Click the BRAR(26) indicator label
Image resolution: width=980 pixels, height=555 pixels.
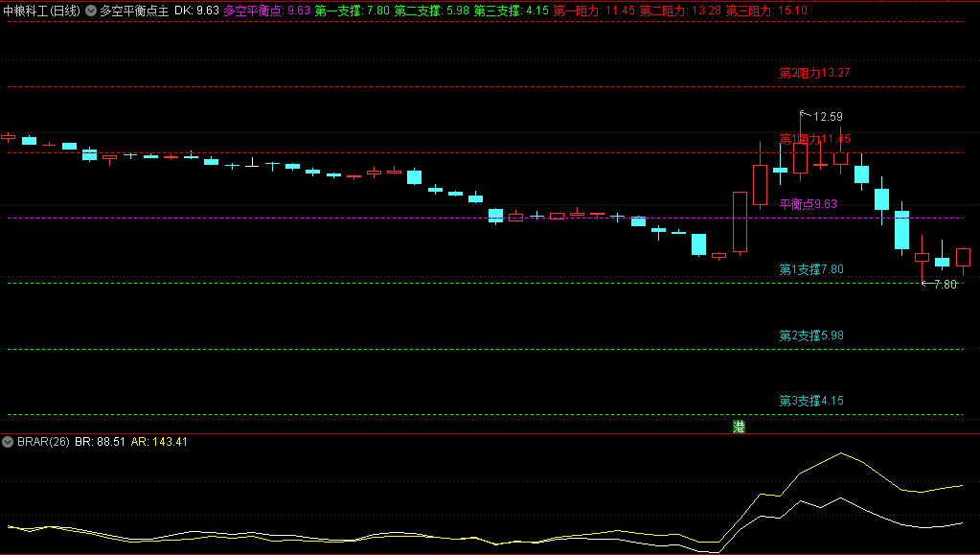(43, 442)
